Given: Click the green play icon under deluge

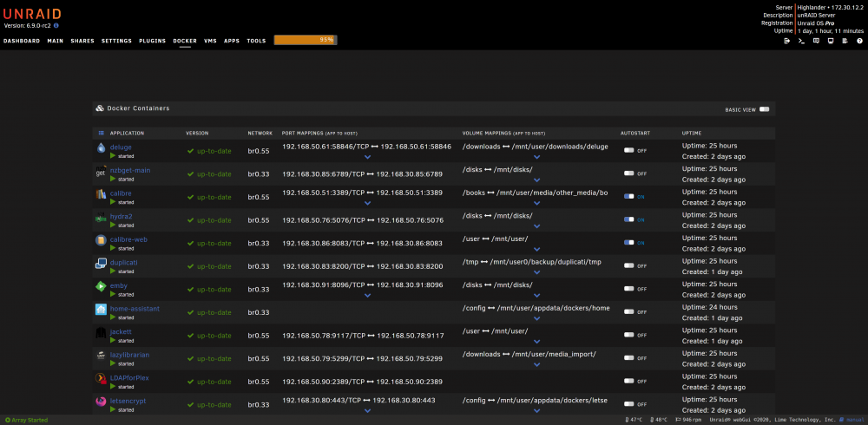Looking at the screenshot, I should click(x=113, y=156).
